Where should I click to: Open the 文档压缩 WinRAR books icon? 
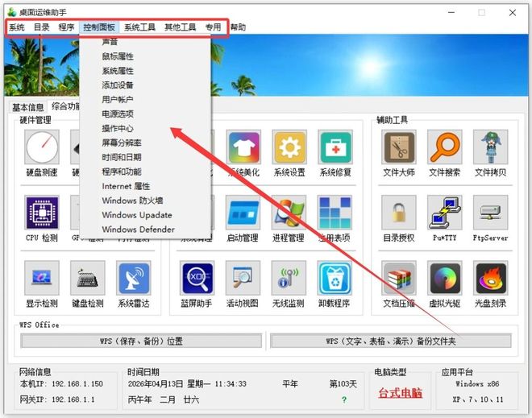[399, 278]
